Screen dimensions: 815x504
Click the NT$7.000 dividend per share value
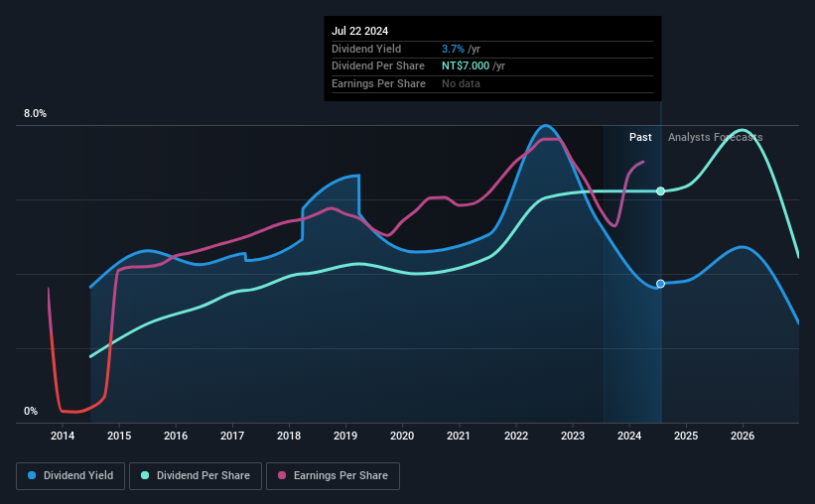[x=466, y=66]
